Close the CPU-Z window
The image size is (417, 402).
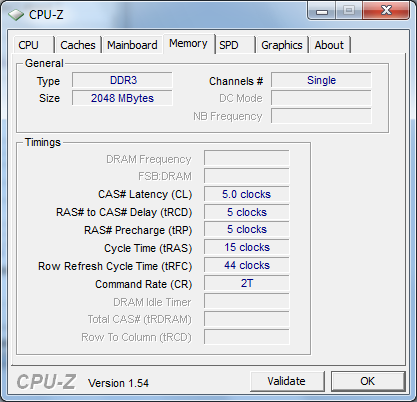386,10
